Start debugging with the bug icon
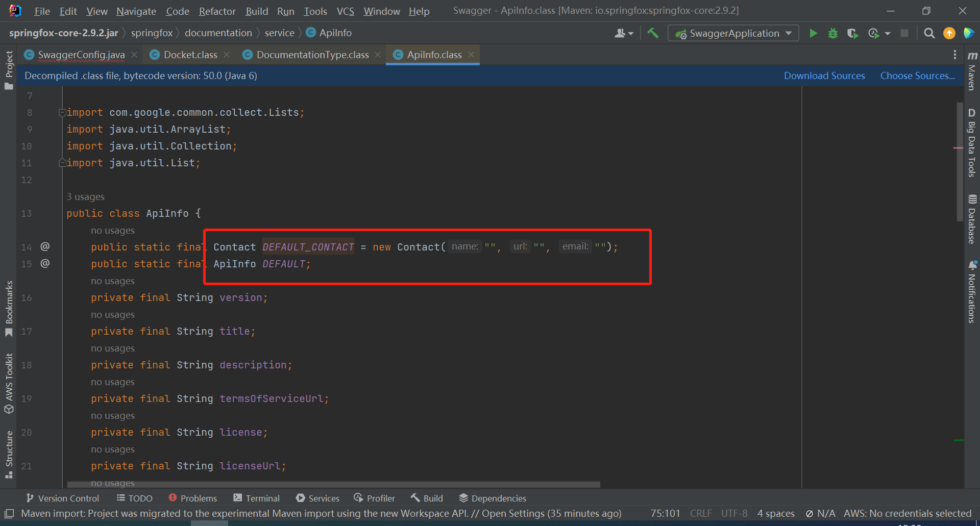Image resolution: width=980 pixels, height=526 pixels. click(833, 33)
